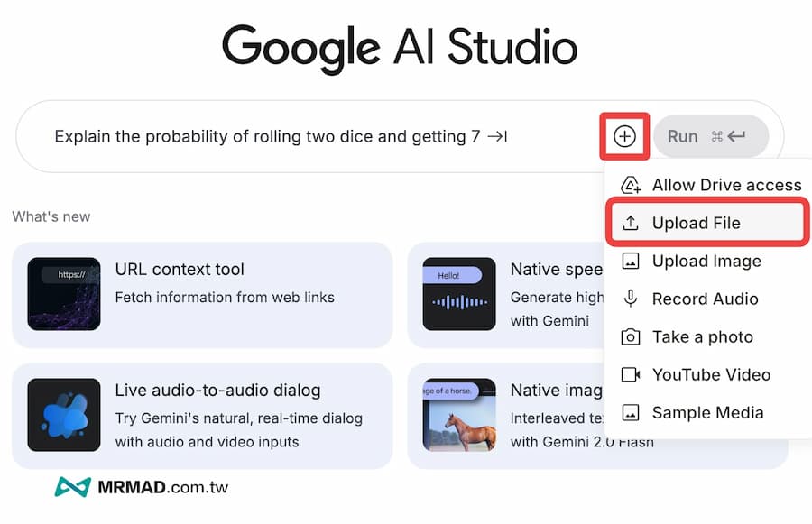
Task: Click the Google Drive icon in menu
Action: click(x=632, y=185)
